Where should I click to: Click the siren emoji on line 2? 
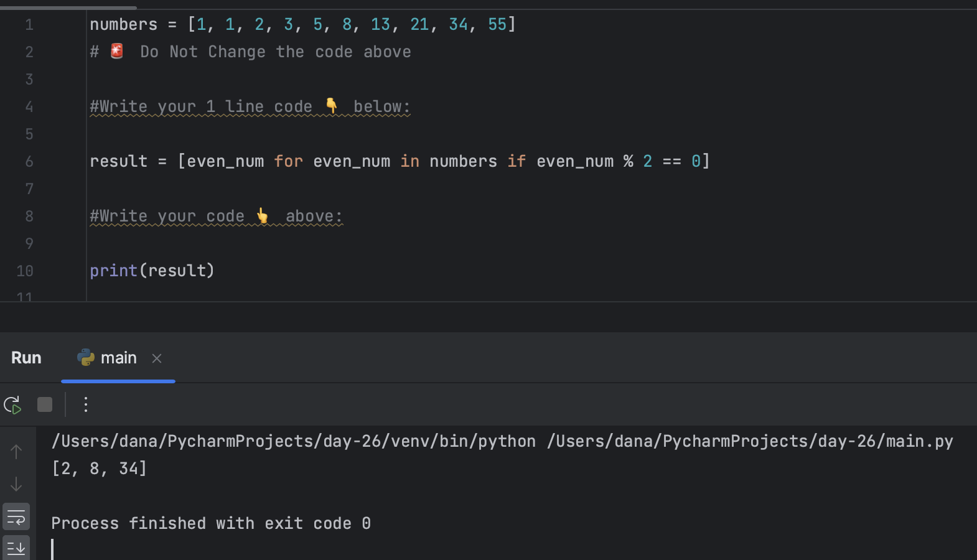pyautogui.click(x=117, y=51)
